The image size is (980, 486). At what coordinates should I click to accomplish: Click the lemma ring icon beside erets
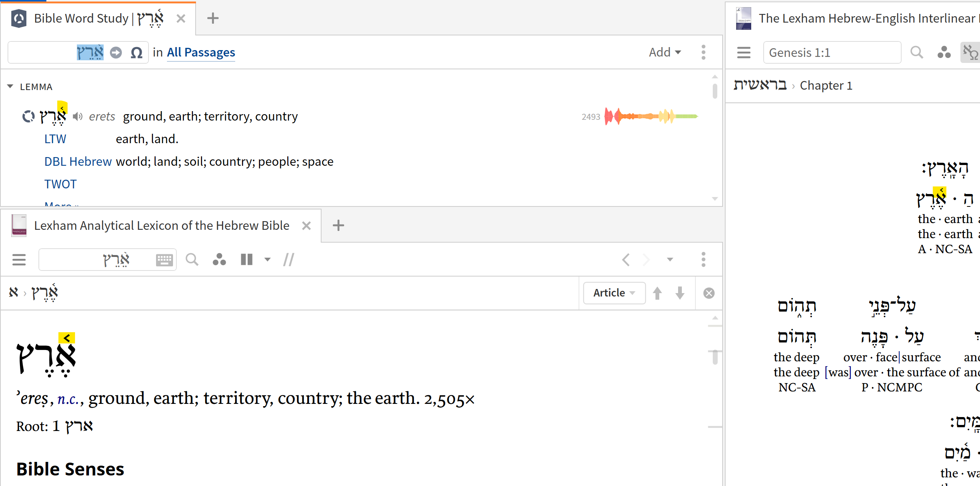coord(28,116)
